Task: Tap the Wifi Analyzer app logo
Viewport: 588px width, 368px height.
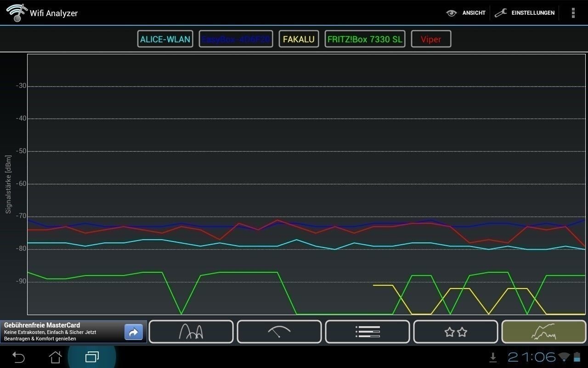Action: [17, 12]
